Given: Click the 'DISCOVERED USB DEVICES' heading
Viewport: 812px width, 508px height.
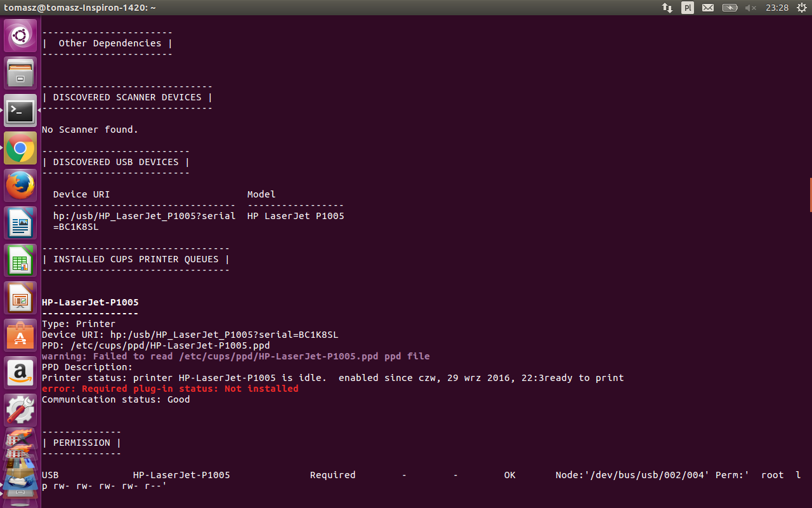Looking at the screenshot, I should (x=115, y=162).
